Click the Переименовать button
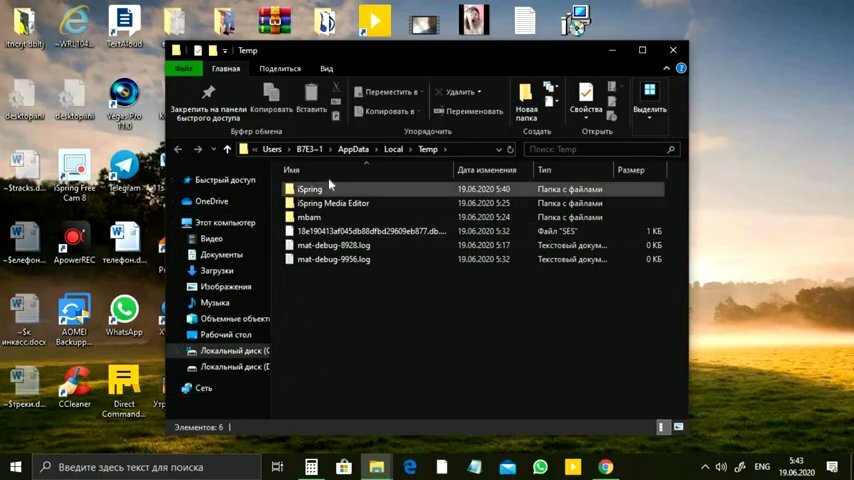Screen dimensions: 854x480 (468, 111)
